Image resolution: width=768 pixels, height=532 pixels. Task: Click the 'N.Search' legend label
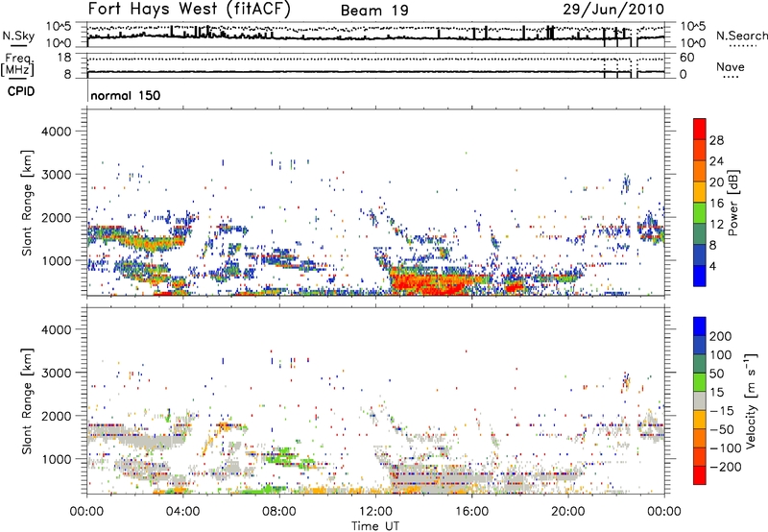(x=741, y=36)
